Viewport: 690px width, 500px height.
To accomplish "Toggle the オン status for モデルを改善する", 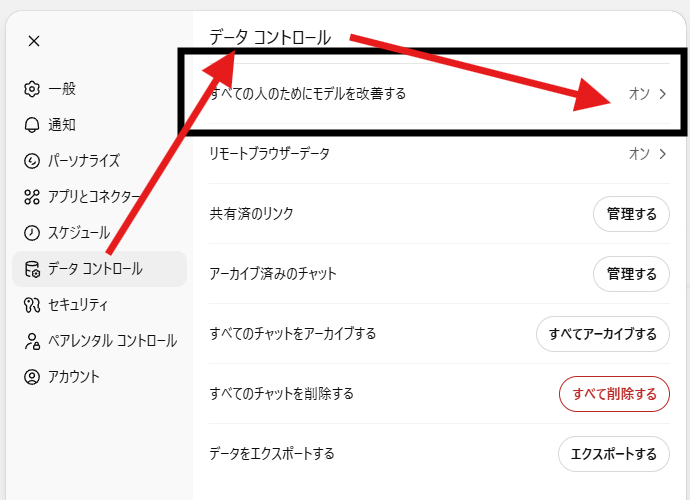I will tap(639, 94).
